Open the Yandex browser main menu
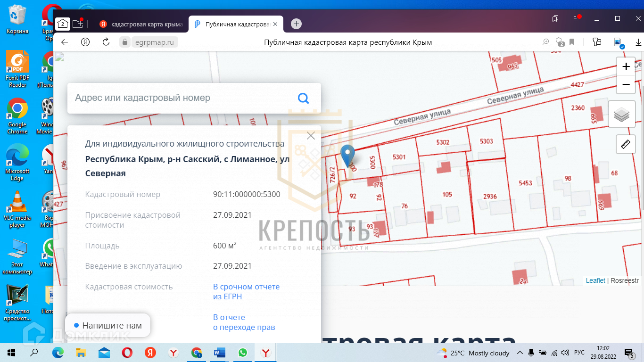 (x=576, y=19)
